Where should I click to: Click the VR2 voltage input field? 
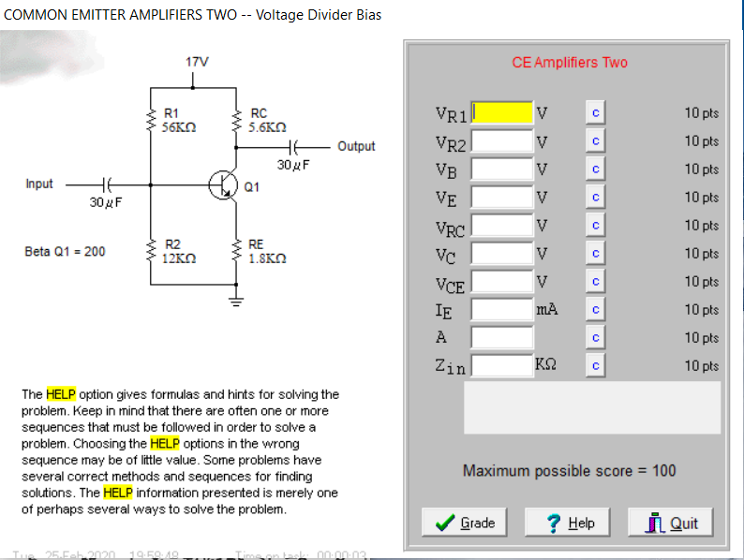[502, 140]
